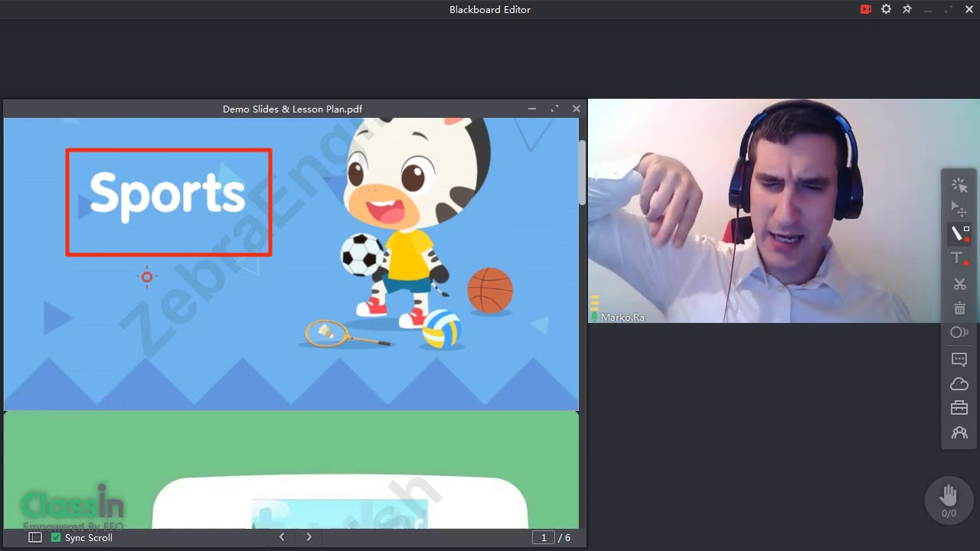The width and height of the screenshot is (980, 551).
Task: Go to the previous PDF page
Action: click(282, 537)
